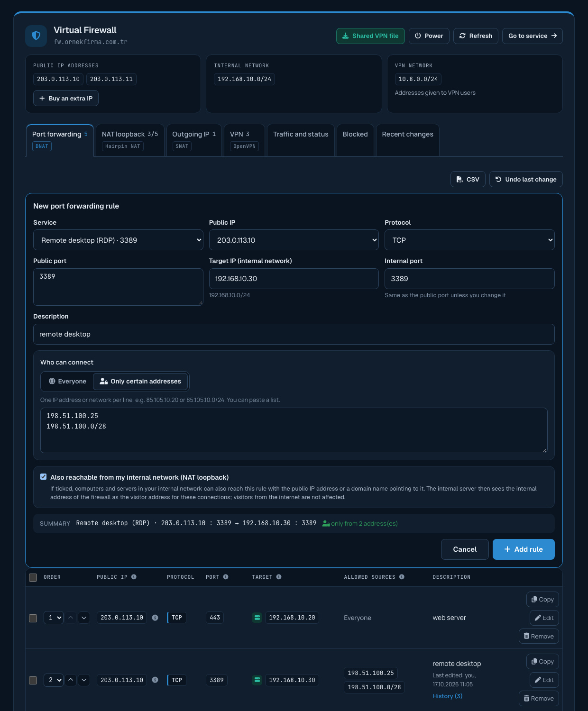The image size is (588, 711).
Task: Tick the web server rule checkbox
Action: pos(33,618)
